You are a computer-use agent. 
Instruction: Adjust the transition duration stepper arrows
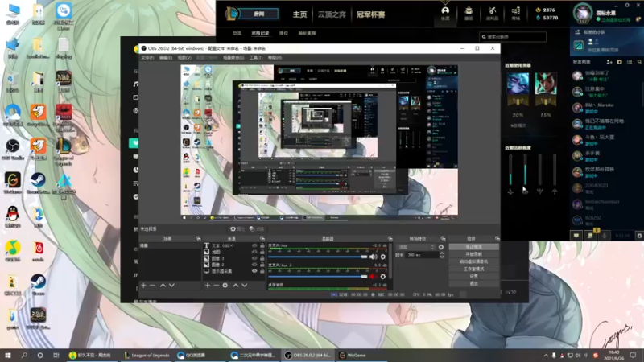point(441,255)
